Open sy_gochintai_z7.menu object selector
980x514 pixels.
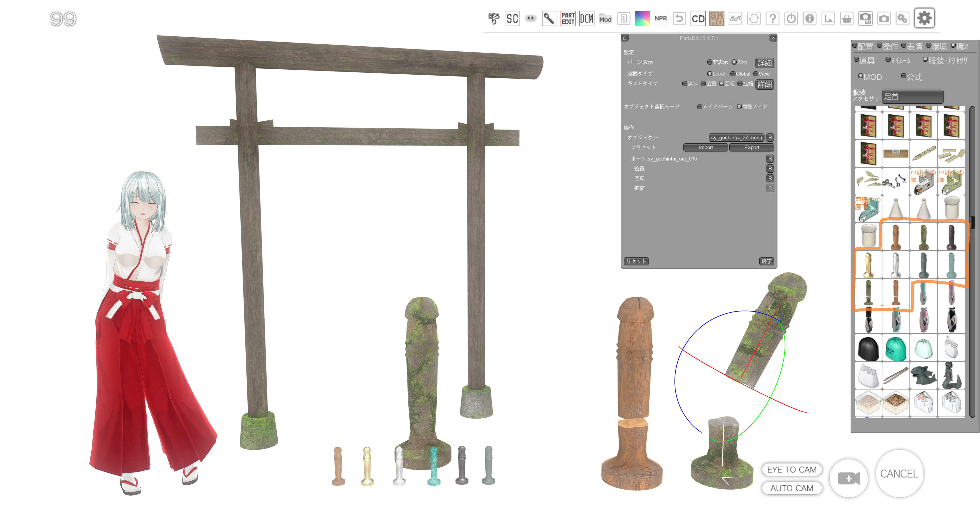click(736, 138)
